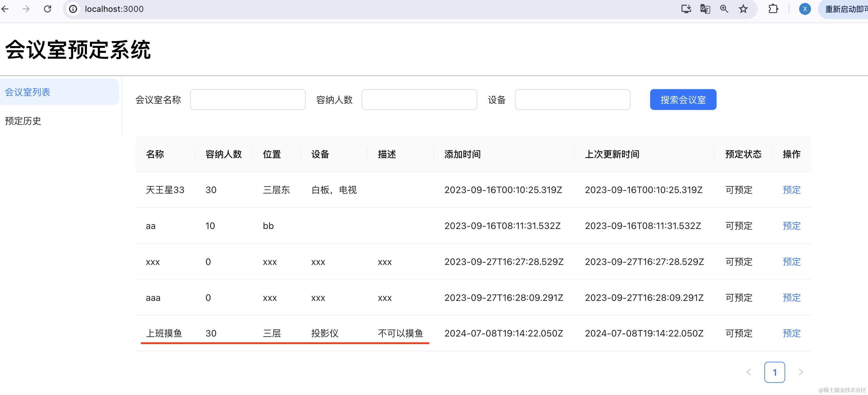Click the browser forward arrow
This screenshot has height=395, width=868.
[x=26, y=9]
